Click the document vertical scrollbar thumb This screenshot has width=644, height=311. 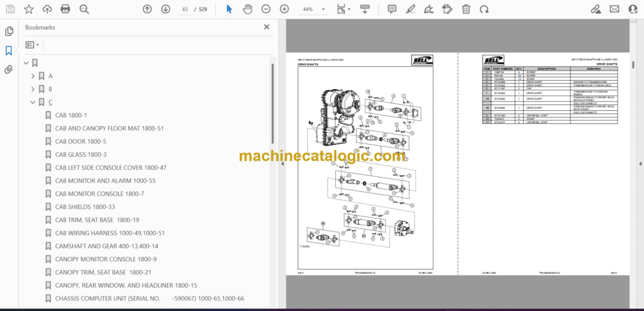pyautogui.click(x=633, y=65)
